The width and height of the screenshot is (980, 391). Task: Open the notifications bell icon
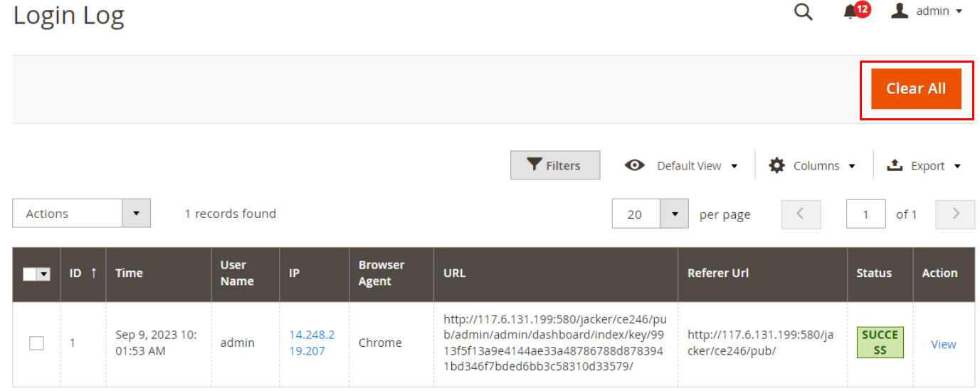coord(850,12)
